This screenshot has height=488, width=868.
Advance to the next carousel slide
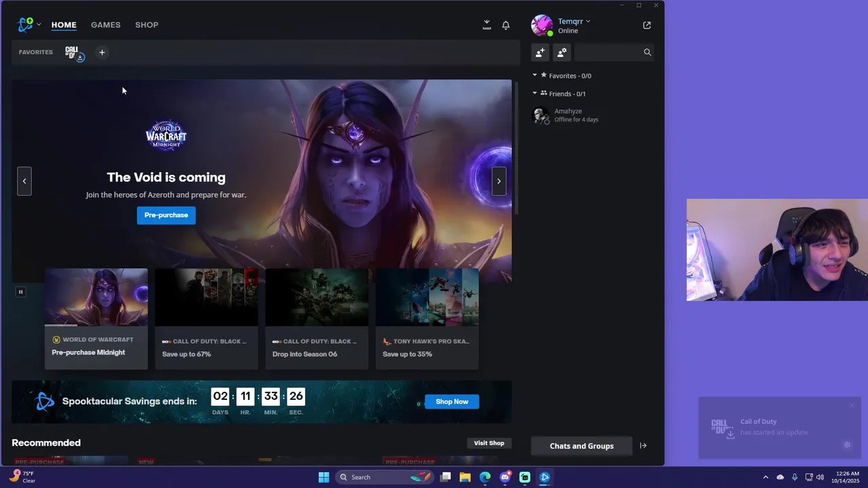click(499, 181)
